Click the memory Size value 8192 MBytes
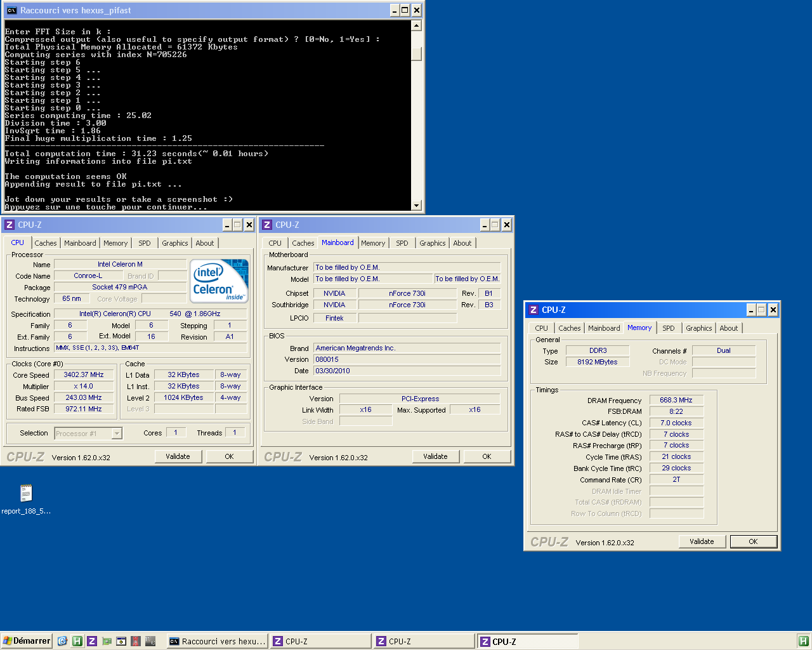This screenshot has height=650, width=812. 598,362
